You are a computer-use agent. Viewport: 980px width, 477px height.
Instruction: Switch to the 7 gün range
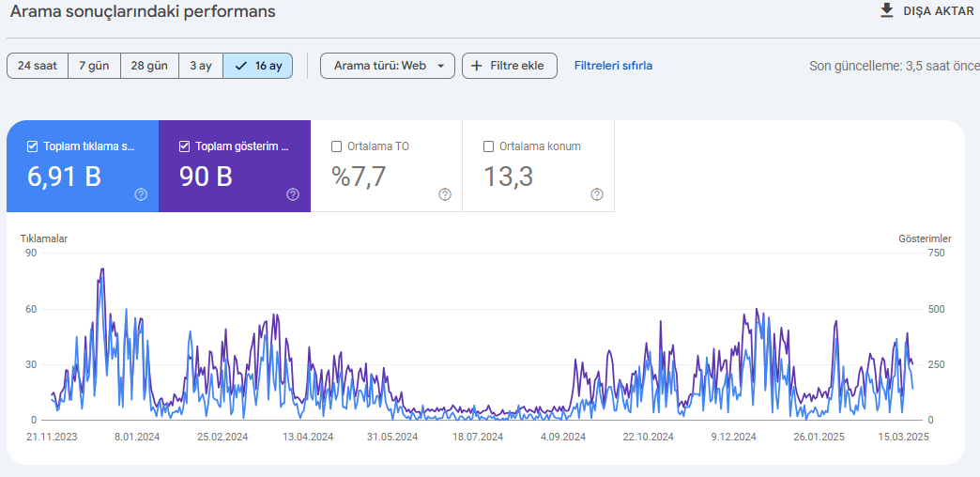[94, 66]
